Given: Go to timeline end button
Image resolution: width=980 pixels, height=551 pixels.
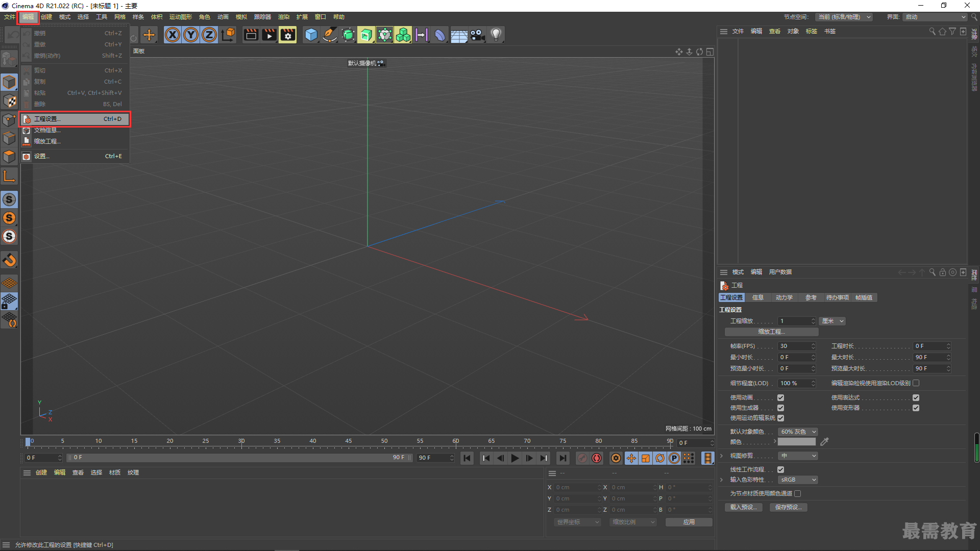Looking at the screenshot, I should (x=562, y=458).
